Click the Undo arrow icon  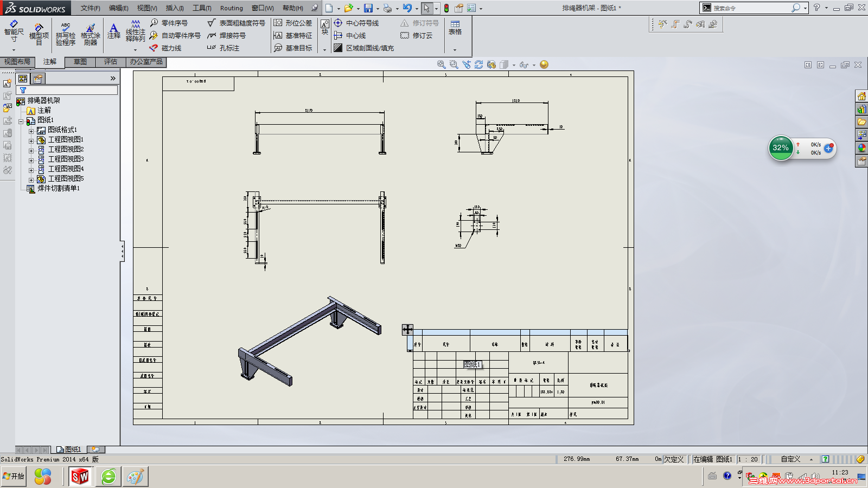[407, 8]
